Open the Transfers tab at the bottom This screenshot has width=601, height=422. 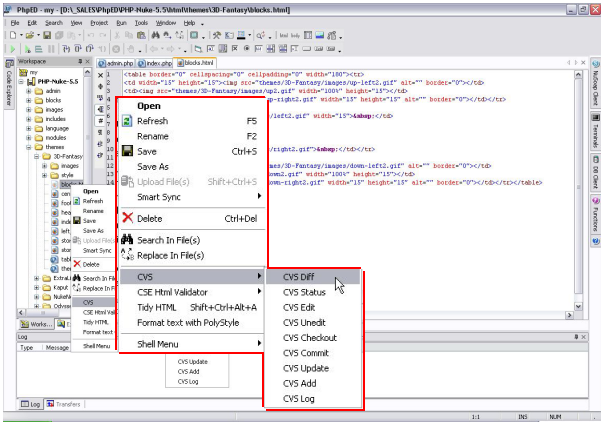pos(64,404)
